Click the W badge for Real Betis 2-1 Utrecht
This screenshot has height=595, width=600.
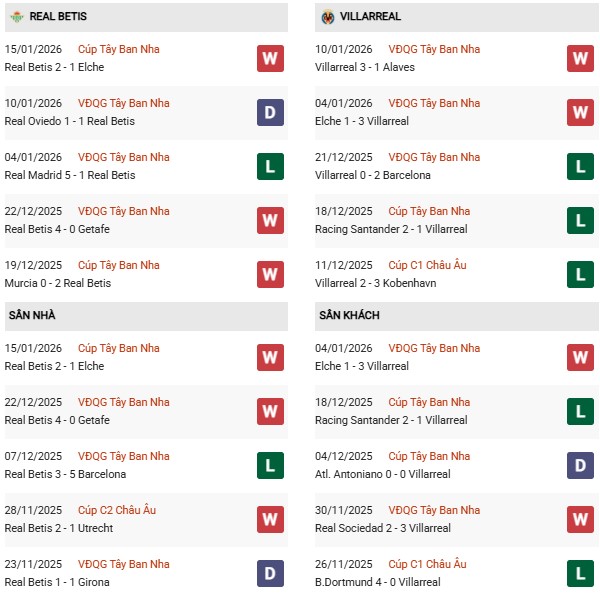click(270, 519)
